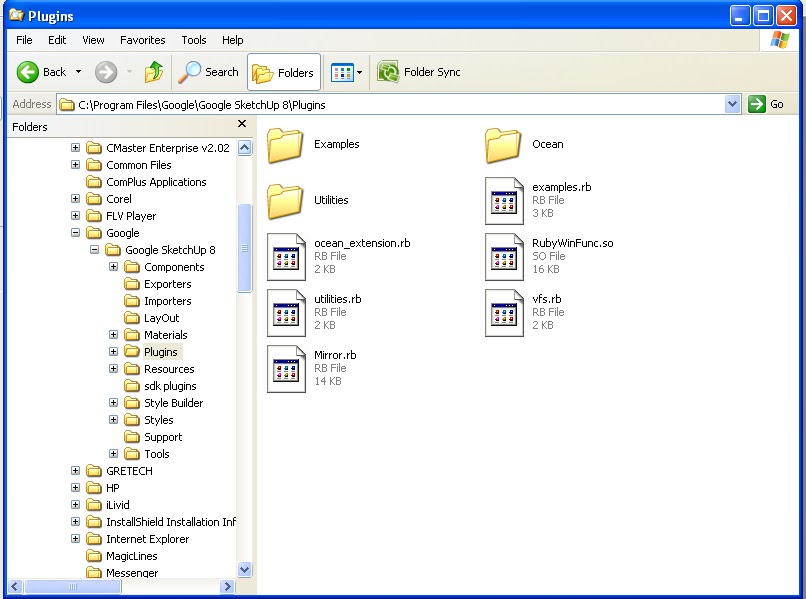Expand the Resources tree node
This screenshot has width=806, height=599.
click(114, 368)
